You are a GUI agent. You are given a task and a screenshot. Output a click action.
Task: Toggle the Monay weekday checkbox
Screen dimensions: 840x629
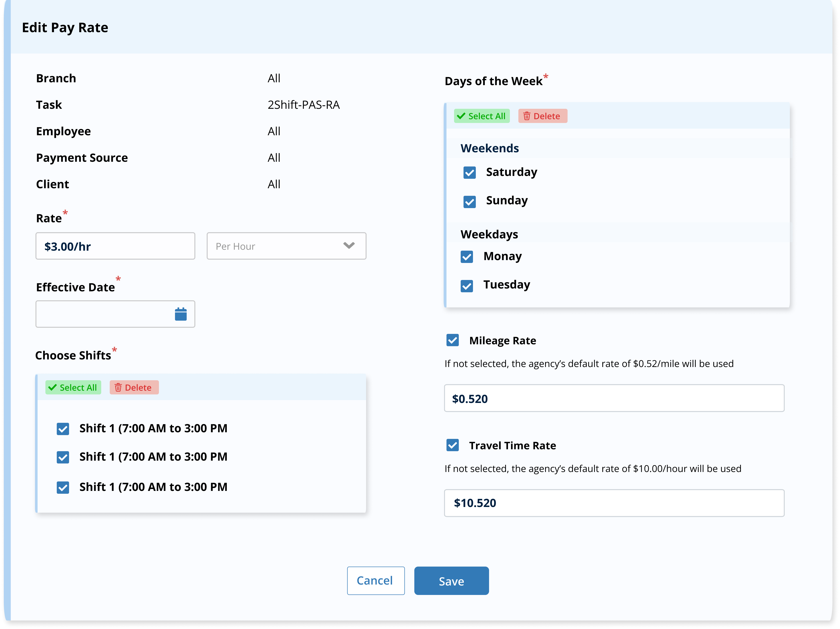point(467,257)
